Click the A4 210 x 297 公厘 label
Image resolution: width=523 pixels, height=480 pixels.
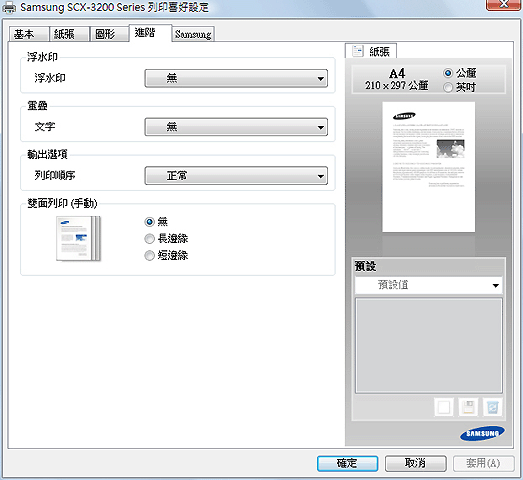click(x=397, y=79)
